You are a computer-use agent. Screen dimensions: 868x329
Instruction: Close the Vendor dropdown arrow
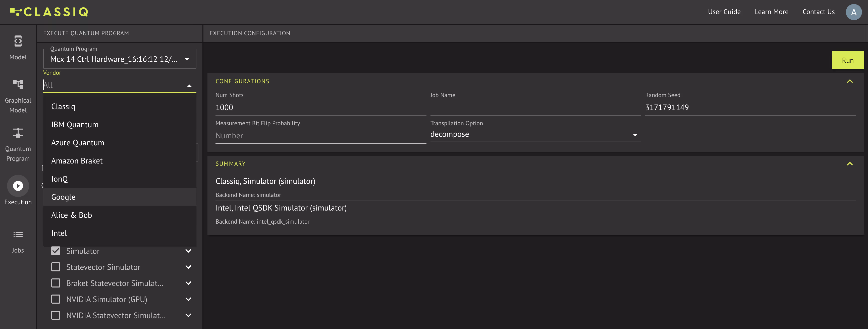coord(189,86)
